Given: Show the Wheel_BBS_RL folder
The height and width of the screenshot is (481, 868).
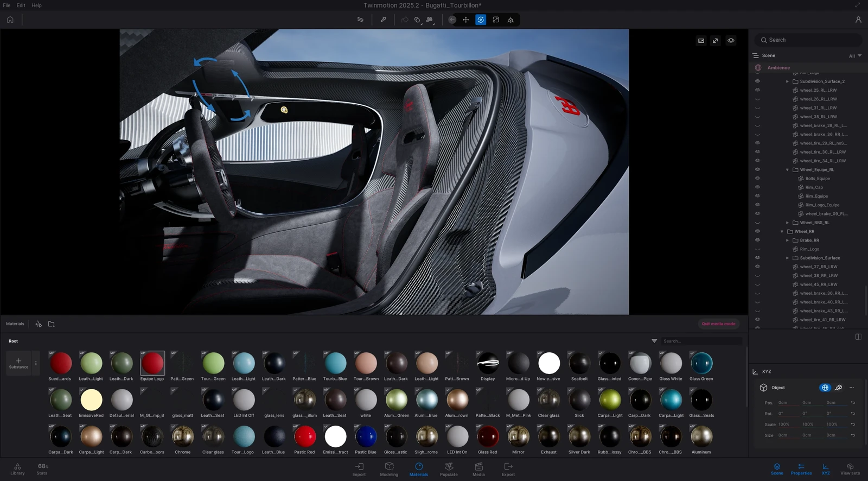Looking at the screenshot, I should (757, 223).
